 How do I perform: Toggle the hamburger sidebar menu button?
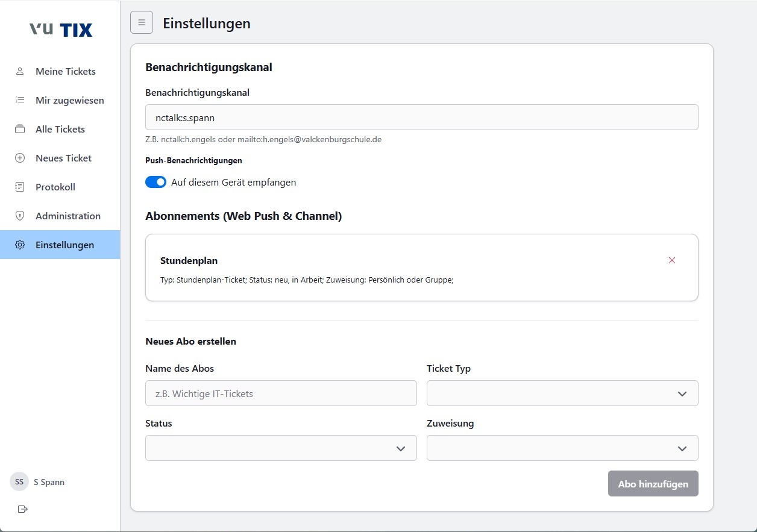pos(142,23)
